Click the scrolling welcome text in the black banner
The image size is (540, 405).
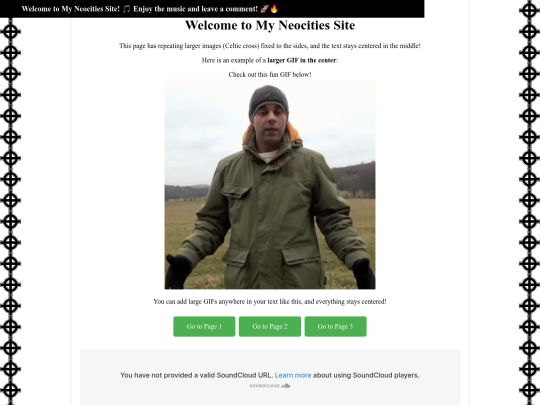(150, 9)
